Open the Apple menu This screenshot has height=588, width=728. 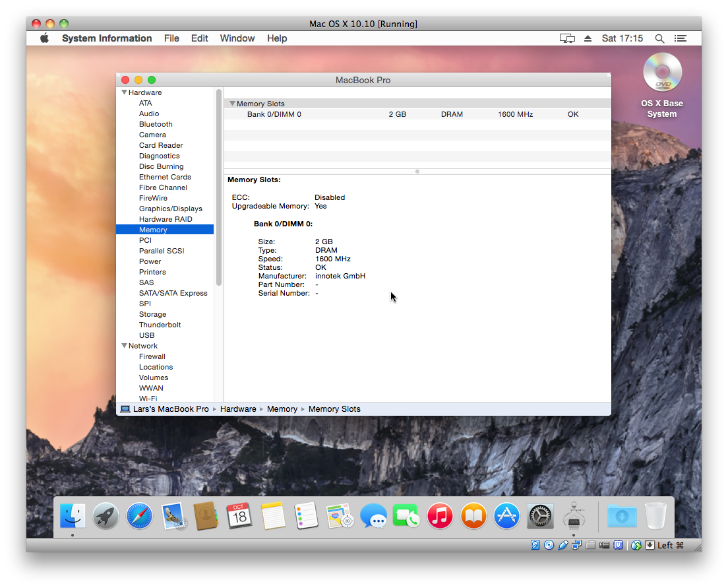(44, 38)
